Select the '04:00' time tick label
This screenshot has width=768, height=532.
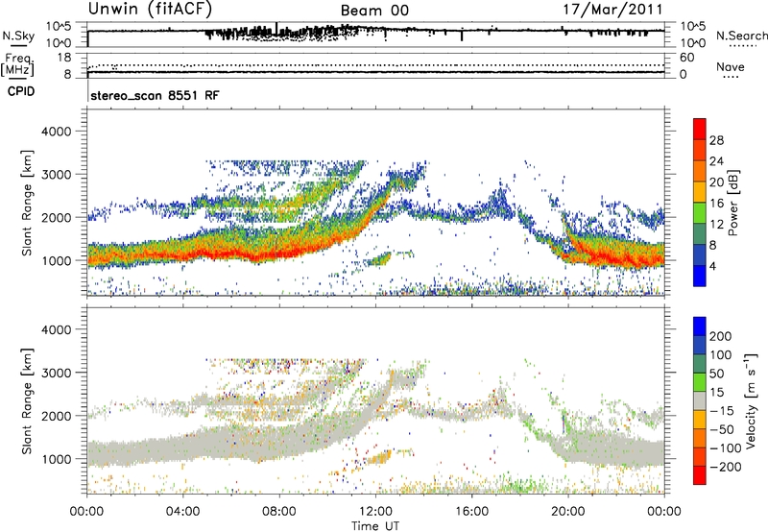click(182, 512)
